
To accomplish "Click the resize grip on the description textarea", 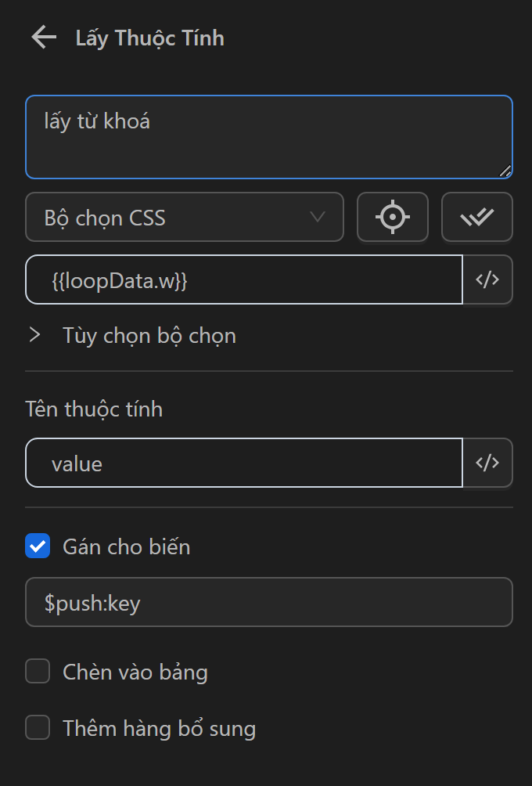I will (505, 171).
